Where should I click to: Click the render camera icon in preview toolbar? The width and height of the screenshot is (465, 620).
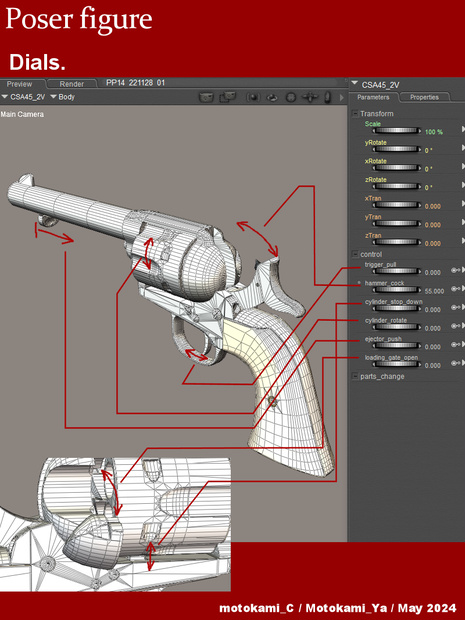tap(206, 97)
